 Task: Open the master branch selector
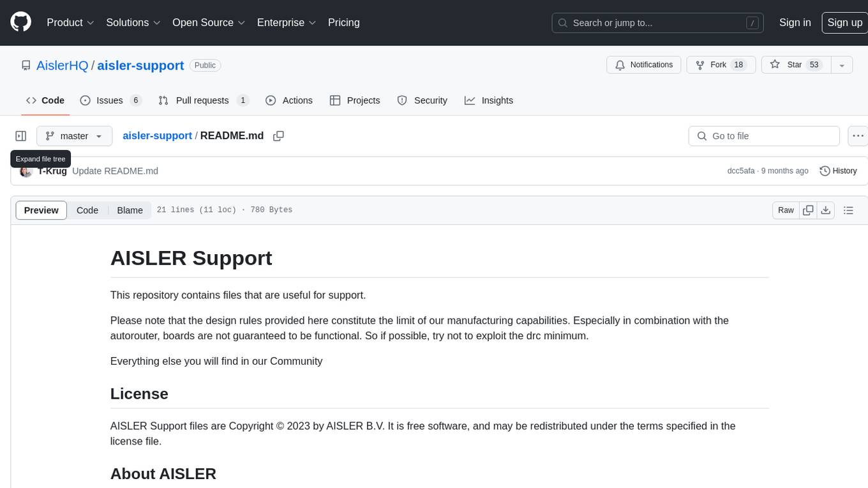75,136
